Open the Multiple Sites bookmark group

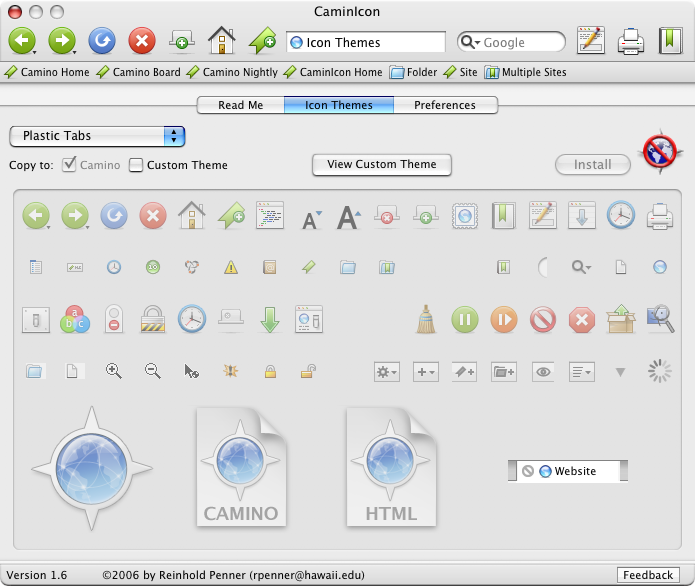click(525, 72)
